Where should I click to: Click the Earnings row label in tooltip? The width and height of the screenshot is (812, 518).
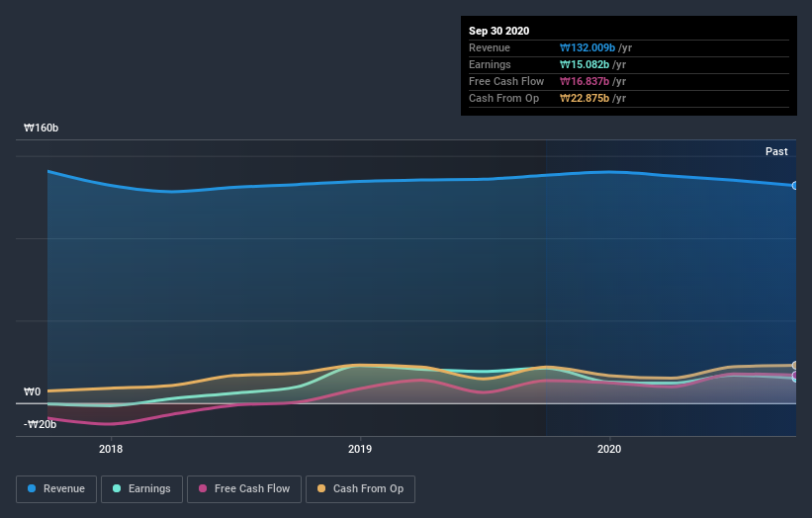pos(490,64)
